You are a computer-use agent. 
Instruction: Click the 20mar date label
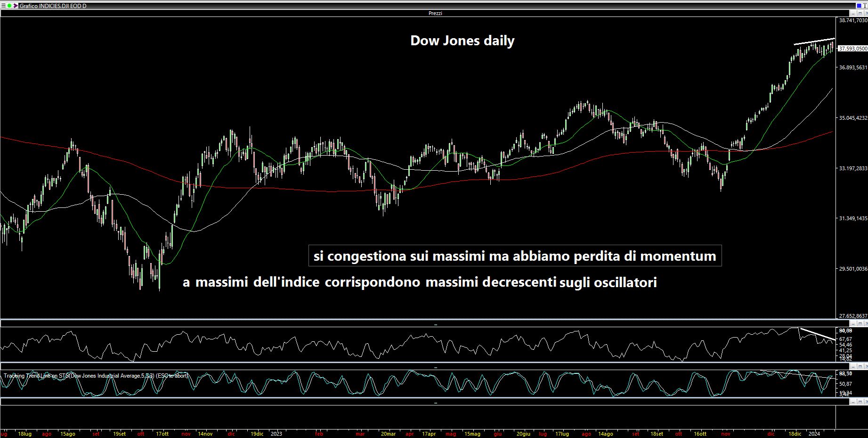388,434
